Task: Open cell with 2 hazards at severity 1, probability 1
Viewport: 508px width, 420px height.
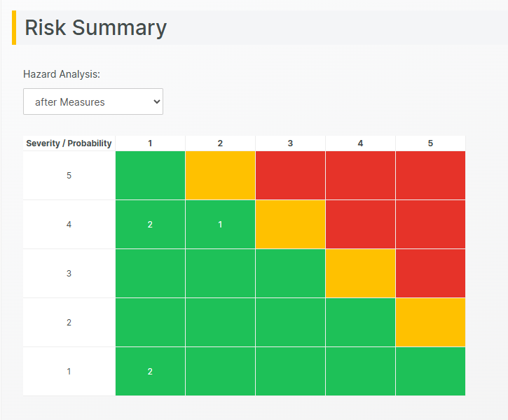Action: pos(150,372)
